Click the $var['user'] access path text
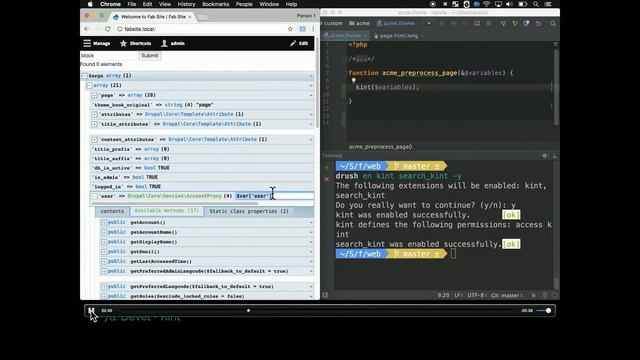Image resolution: width=640 pixels, height=360 pixels. [253, 196]
